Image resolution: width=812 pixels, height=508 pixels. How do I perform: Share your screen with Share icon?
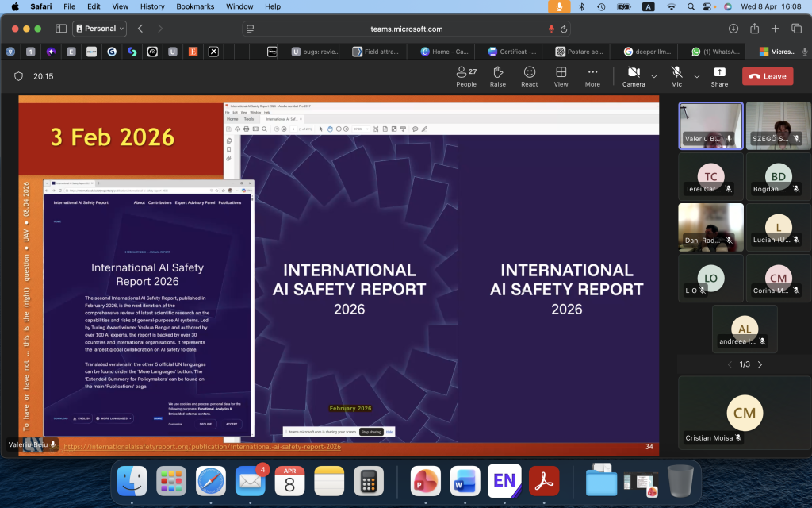(719, 77)
